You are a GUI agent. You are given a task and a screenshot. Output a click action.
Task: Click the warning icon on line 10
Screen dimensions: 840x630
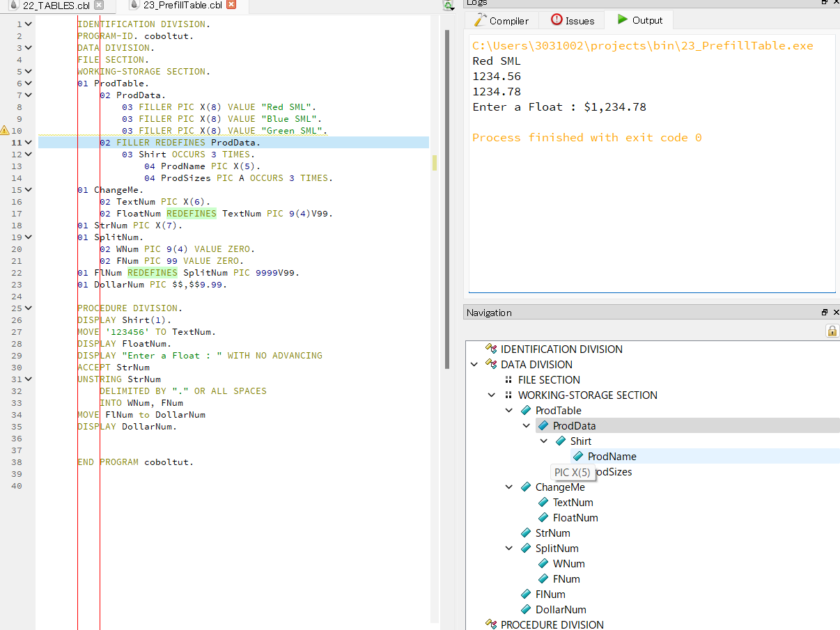4,130
